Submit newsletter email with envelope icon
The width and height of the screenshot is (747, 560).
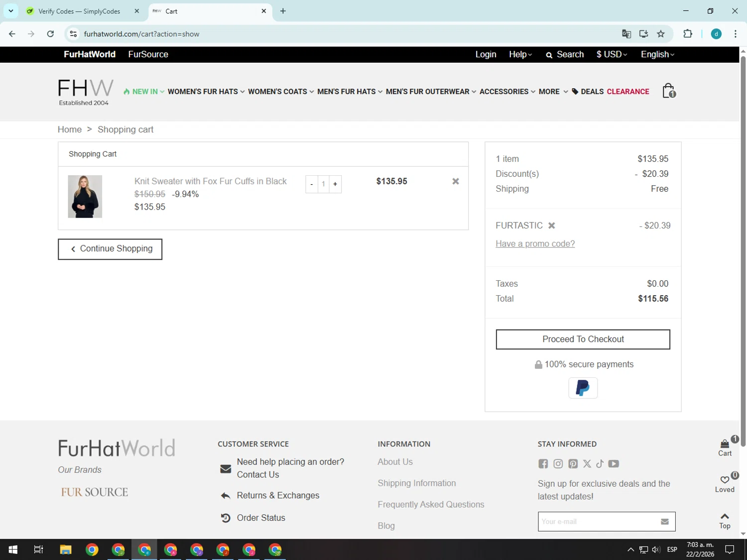tap(664, 522)
